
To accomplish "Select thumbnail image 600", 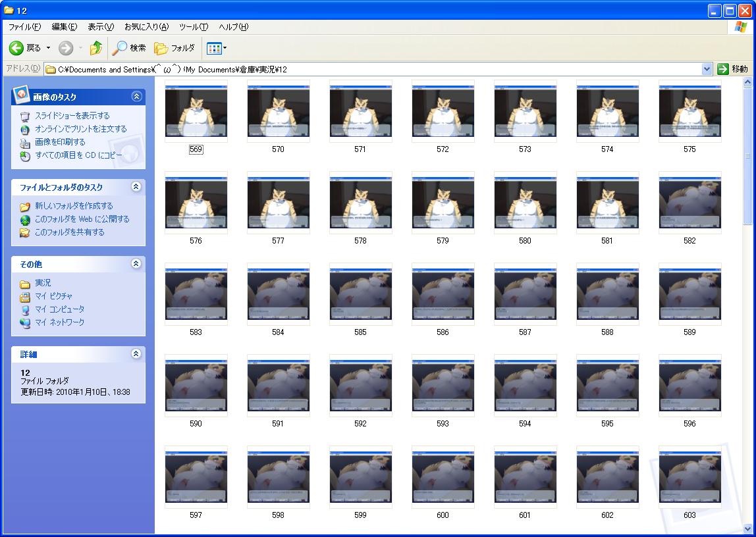I will (x=443, y=477).
